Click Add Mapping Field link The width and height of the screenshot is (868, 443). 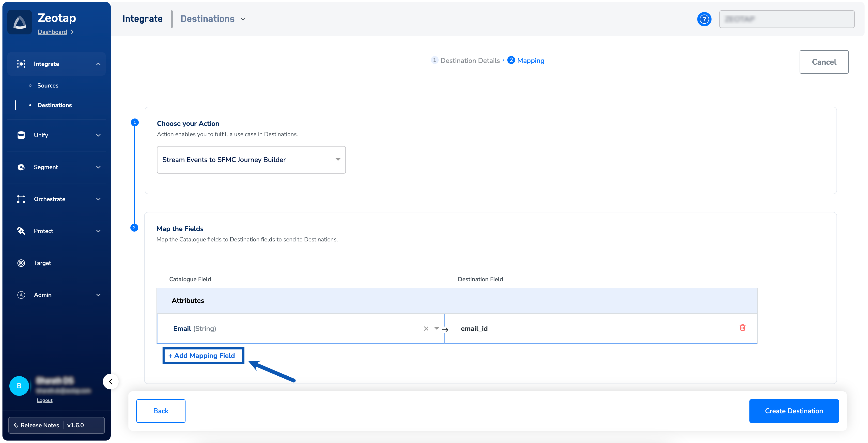pyautogui.click(x=203, y=355)
